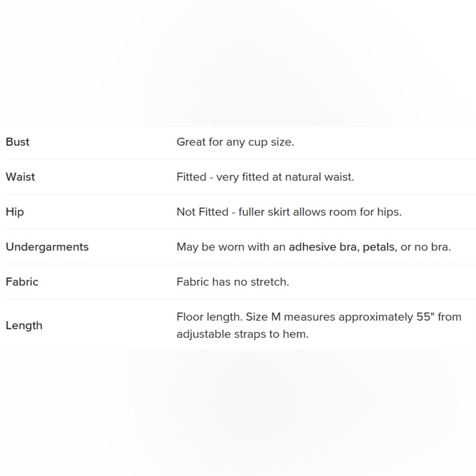
Task: Click the word 'Fitted' starting Waist description
Action: coord(191,177)
